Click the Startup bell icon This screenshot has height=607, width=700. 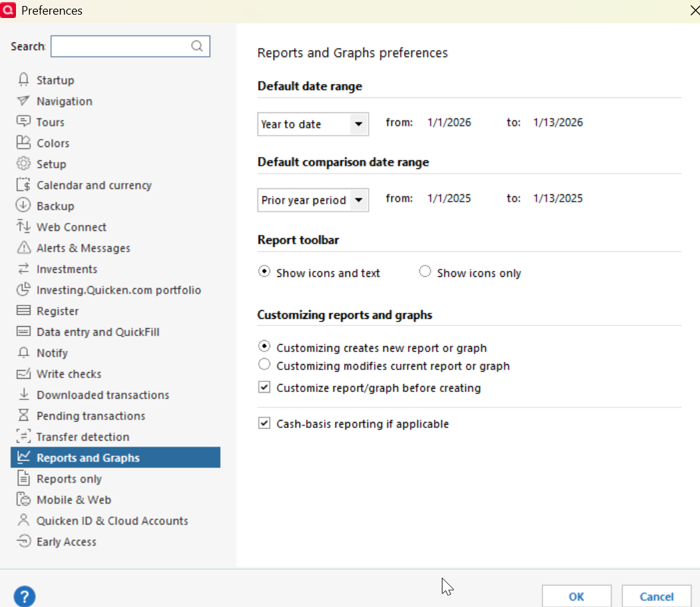pos(24,79)
